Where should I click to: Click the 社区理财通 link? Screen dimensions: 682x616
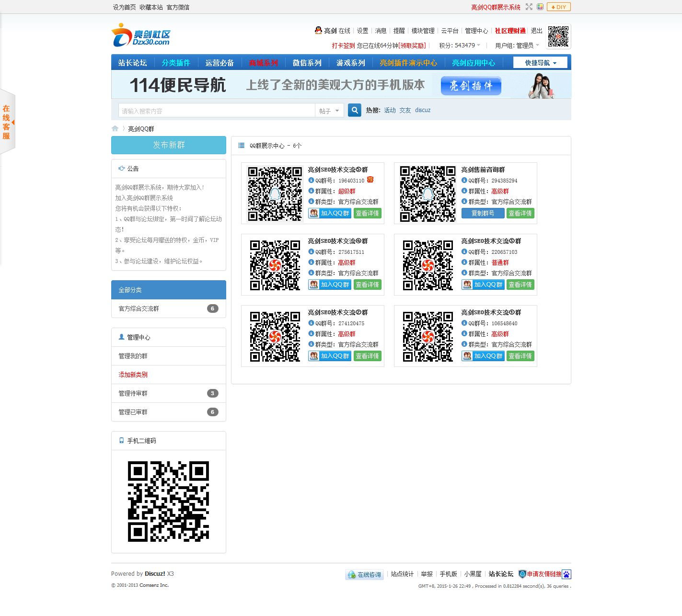[510, 31]
